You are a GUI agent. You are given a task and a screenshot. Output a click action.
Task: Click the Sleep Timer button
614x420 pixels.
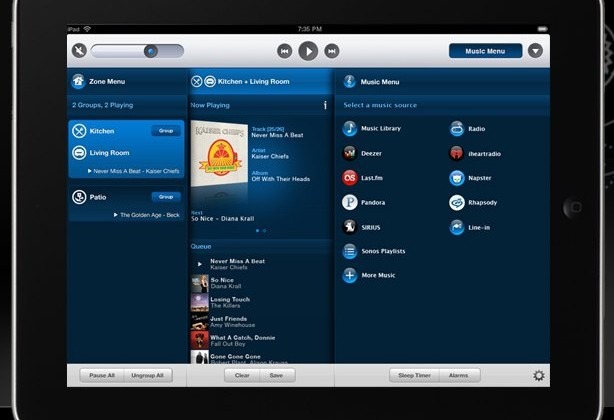(414, 375)
